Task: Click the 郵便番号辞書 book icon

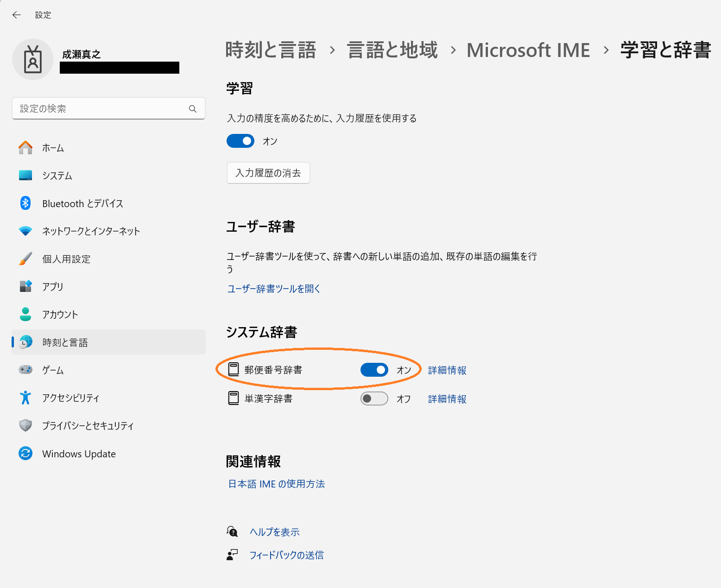Action: click(234, 369)
